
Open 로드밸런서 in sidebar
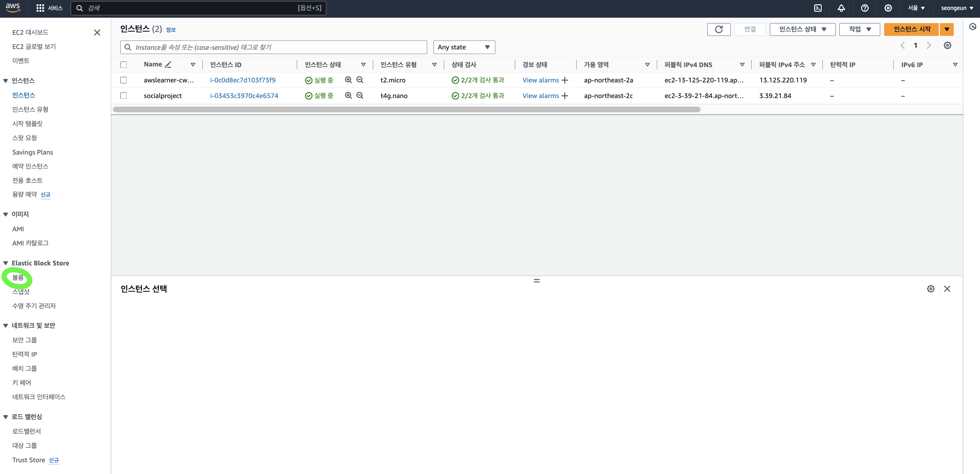tap(26, 431)
